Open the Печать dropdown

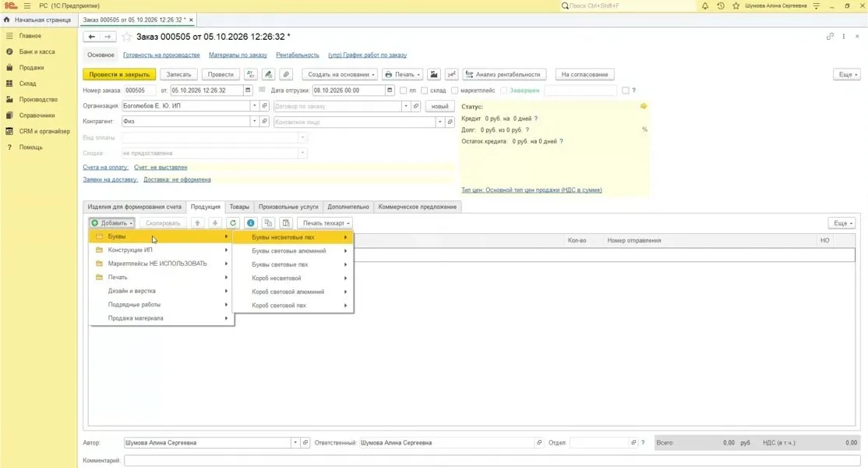pyautogui.click(x=403, y=74)
